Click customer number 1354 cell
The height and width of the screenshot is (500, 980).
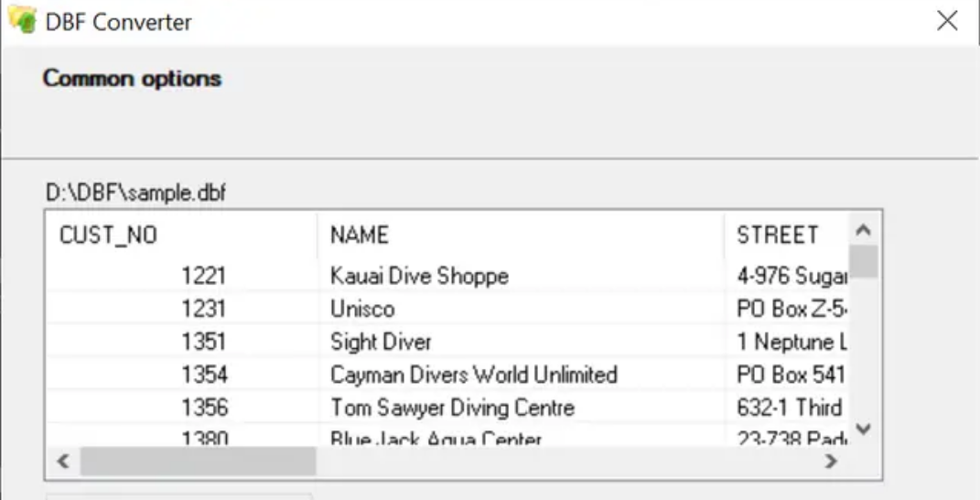pyautogui.click(x=203, y=375)
